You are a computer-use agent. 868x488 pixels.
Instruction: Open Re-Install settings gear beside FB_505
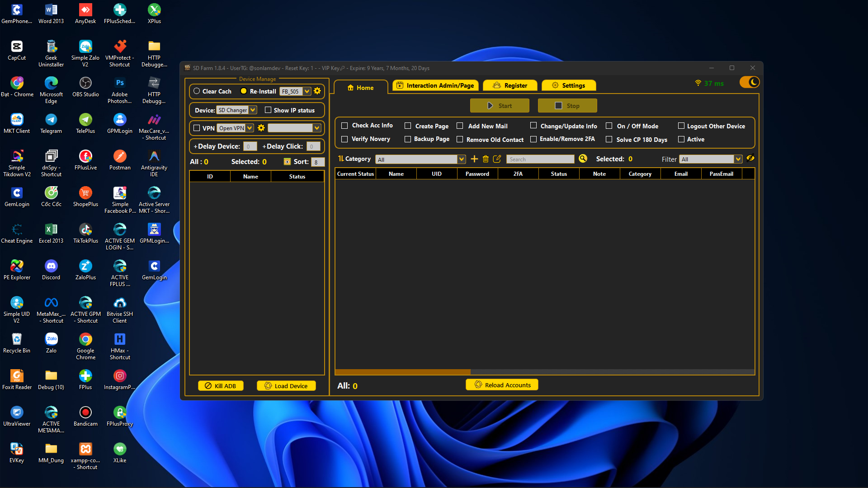click(x=317, y=91)
